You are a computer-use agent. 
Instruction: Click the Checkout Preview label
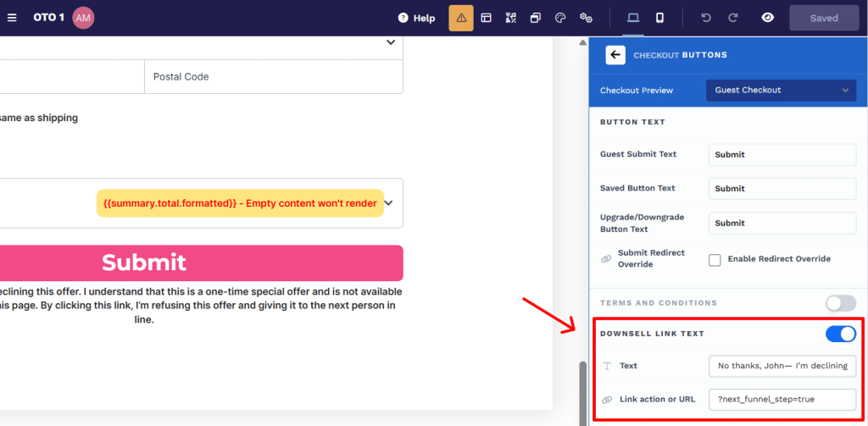coord(637,90)
